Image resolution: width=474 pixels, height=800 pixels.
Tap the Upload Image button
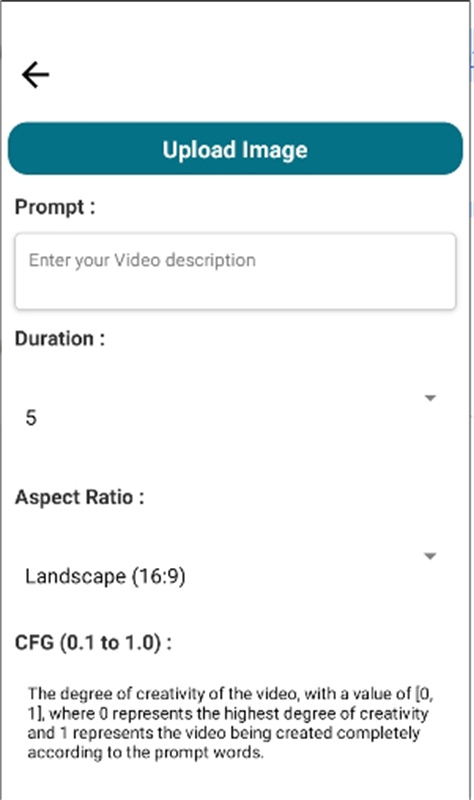point(235,148)
